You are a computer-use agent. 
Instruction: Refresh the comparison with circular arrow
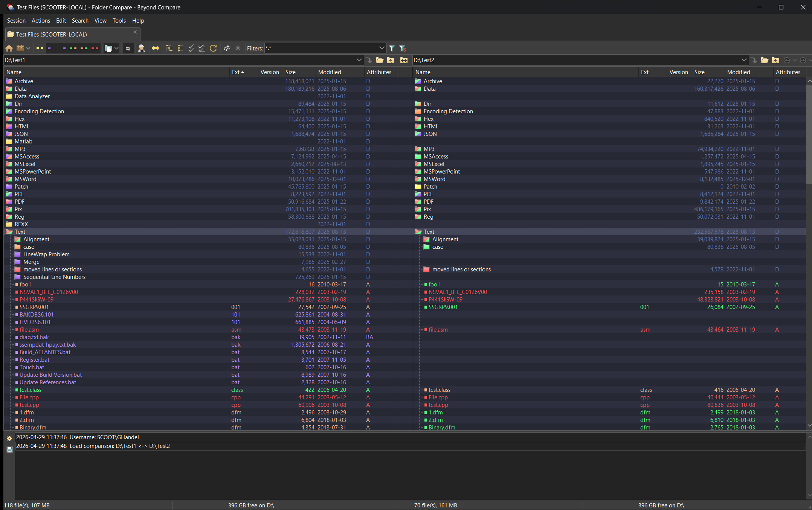pyautogui.click(x=213, y=48)
